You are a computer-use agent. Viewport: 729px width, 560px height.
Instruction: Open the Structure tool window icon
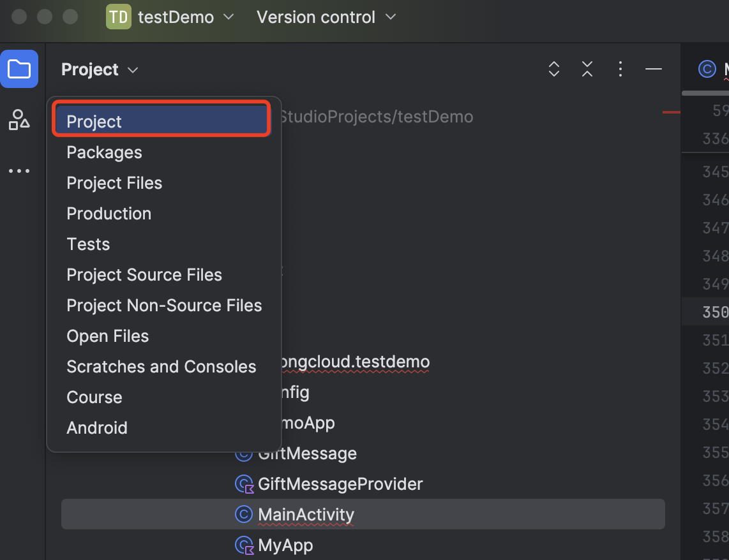(19, 119)
